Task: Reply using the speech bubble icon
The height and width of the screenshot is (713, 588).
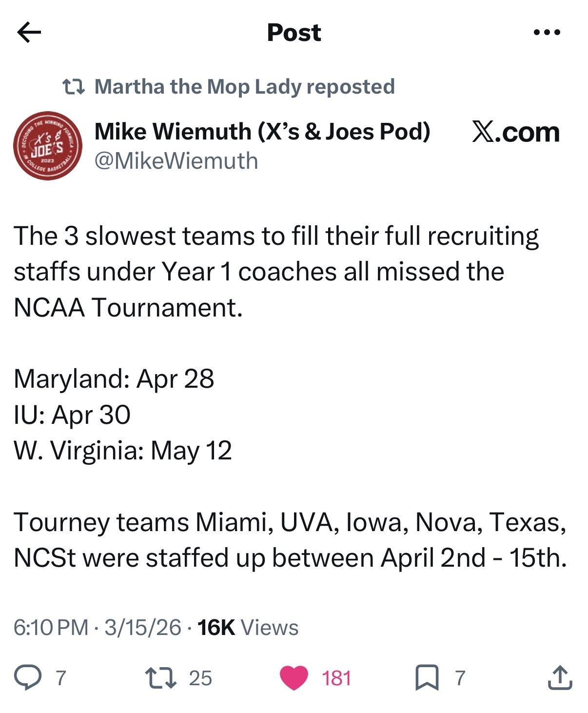Action: [27, 678]
